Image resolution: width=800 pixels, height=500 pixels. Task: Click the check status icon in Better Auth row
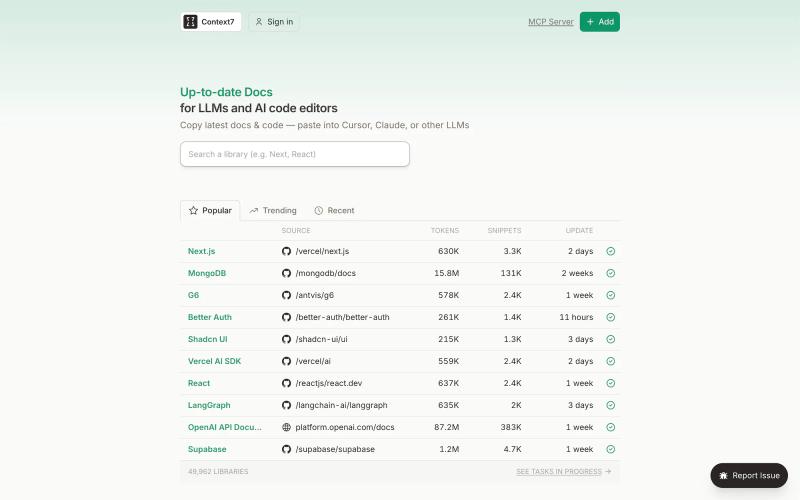point(611,317)
